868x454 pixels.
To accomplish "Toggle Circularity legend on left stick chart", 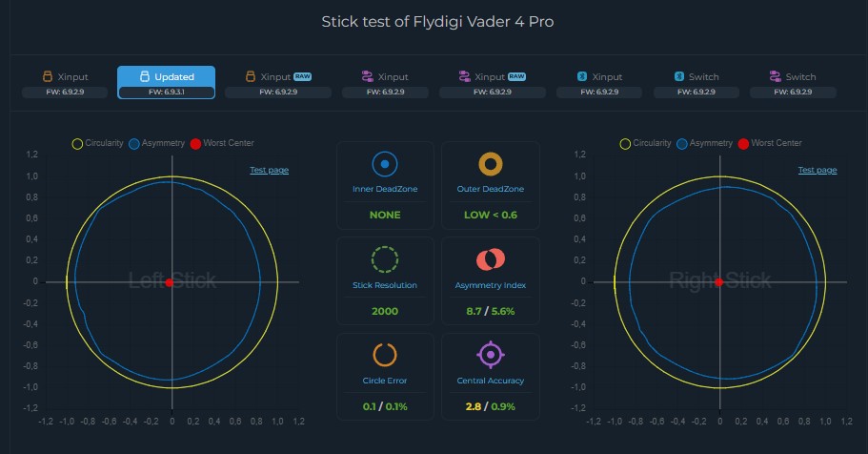I will [x=97, y=144].
